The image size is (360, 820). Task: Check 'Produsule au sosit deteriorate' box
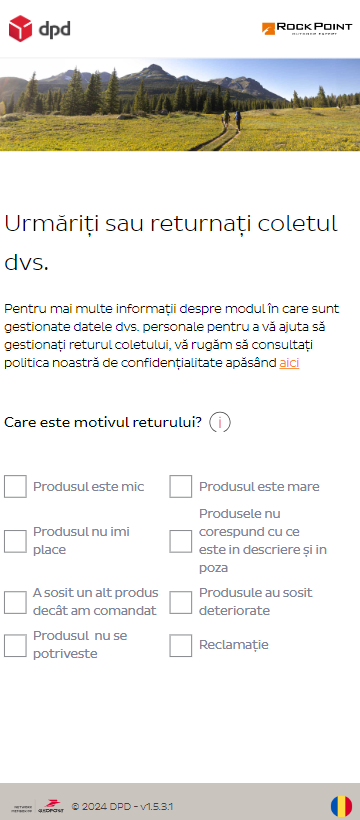click(x=181, y=602)
